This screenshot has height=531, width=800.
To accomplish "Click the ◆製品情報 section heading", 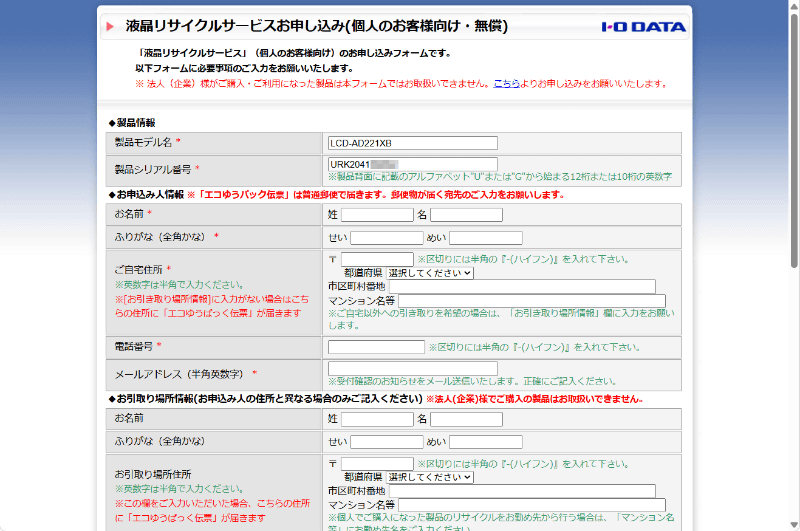I will click(132, 123).
